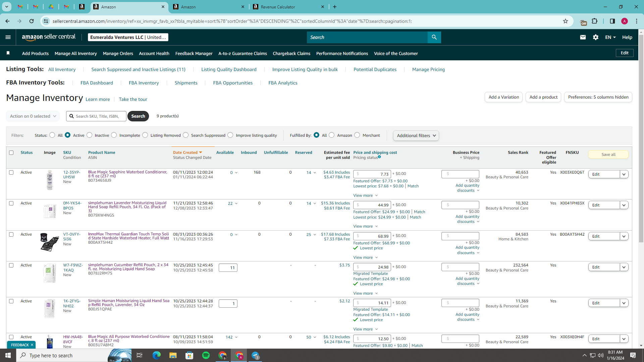
Task: Expand available quantity 22 details
Action: point(233,203)
